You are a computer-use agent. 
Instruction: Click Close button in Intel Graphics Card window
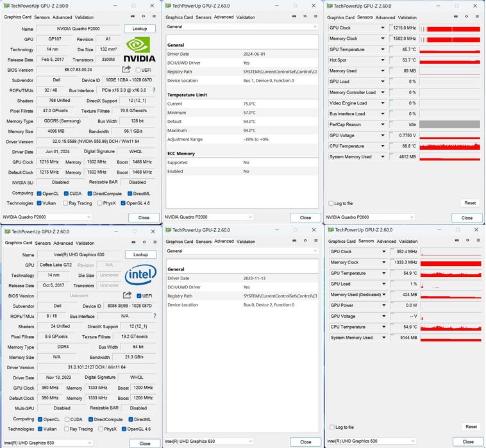145,444
